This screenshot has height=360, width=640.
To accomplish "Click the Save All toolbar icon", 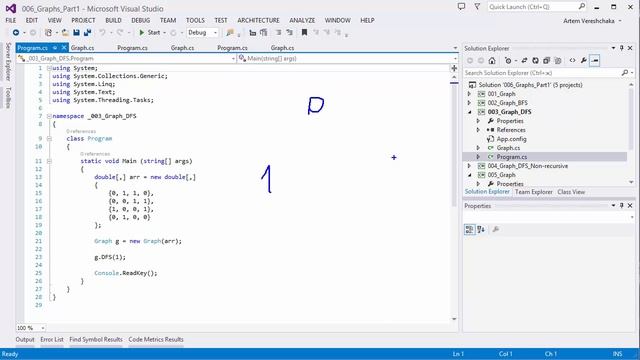I will (x=87, y=33).
